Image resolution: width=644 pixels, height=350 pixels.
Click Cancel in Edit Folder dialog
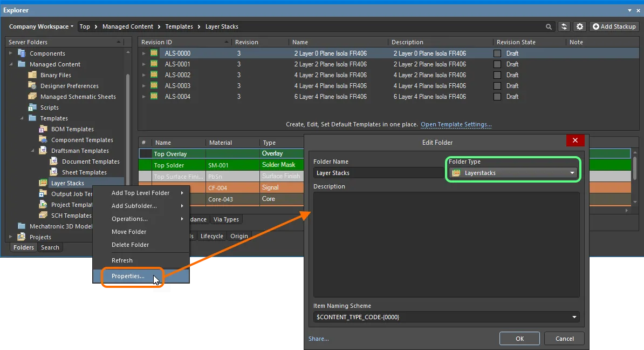coord(564,339)
